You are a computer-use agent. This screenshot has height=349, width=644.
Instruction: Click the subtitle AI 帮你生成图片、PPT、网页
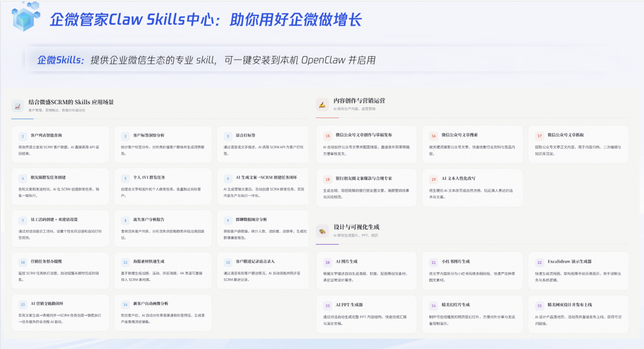coord(356,236)
